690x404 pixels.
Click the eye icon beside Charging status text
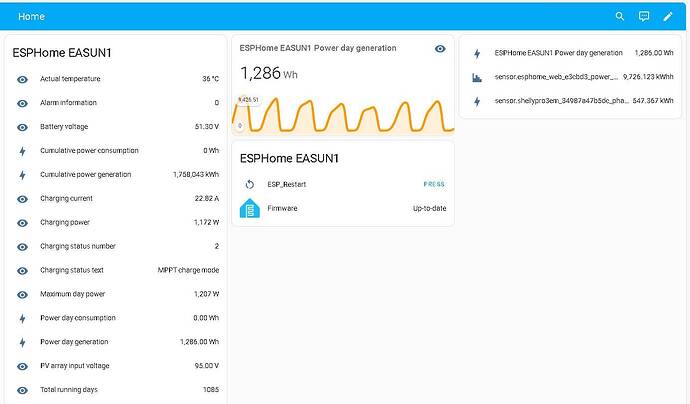(22, 271)
